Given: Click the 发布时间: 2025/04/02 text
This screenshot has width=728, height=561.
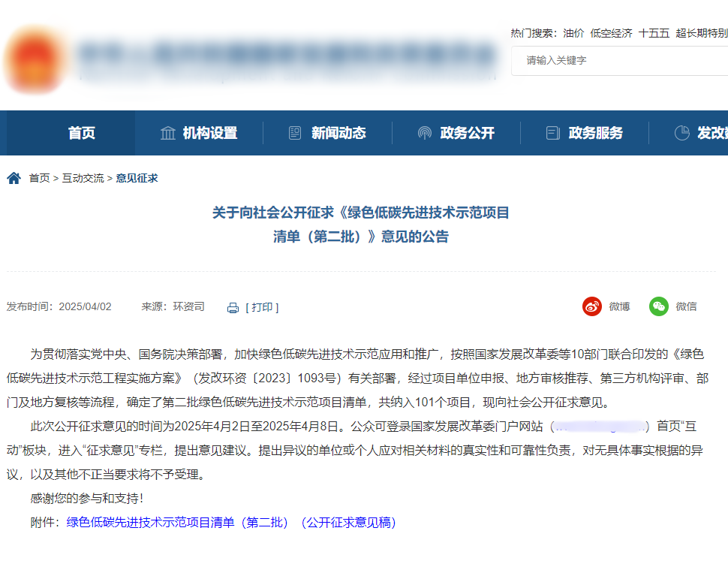Looking at the screenshot, I should [59, 306].
